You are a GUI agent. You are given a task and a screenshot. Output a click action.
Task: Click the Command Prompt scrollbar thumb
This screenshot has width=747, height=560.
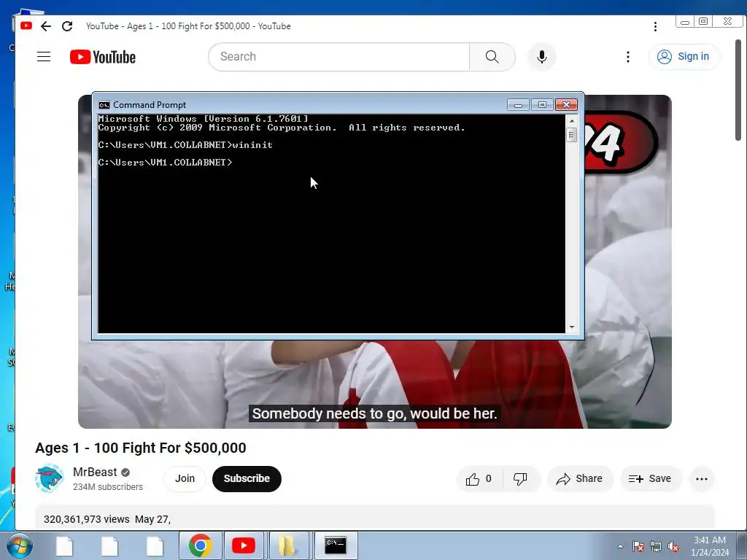click(x=572, y=135)
